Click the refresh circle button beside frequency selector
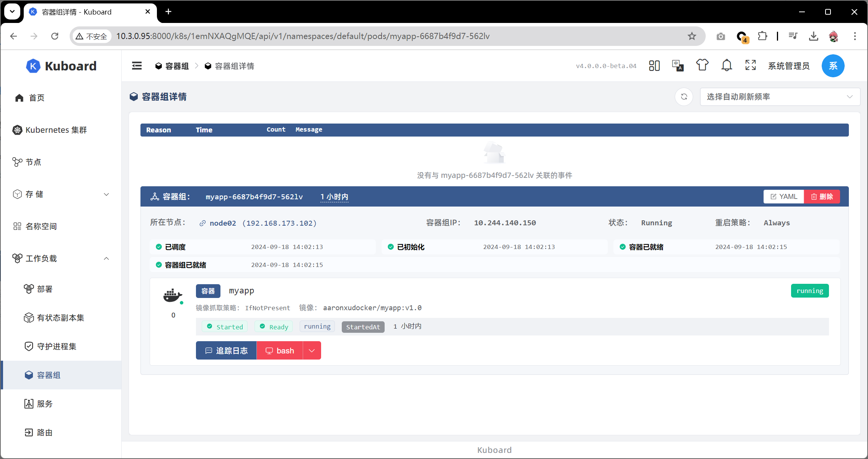 click(x=684, y=97)
